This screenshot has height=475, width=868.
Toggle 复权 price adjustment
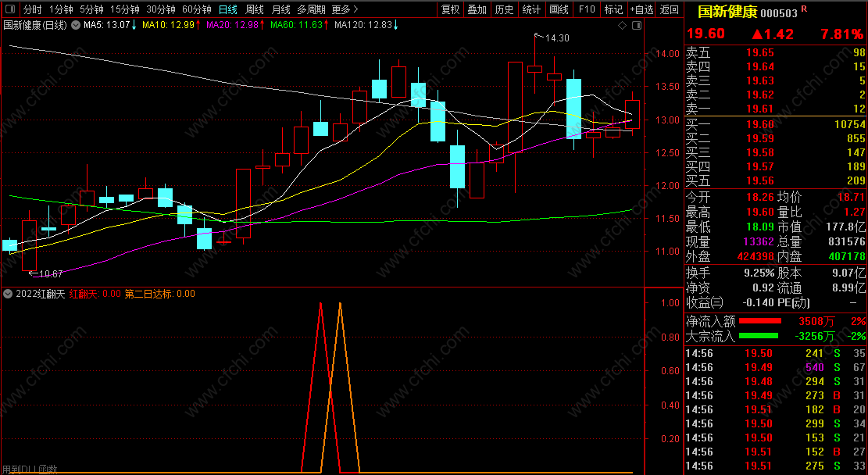[x=451, y=9]
